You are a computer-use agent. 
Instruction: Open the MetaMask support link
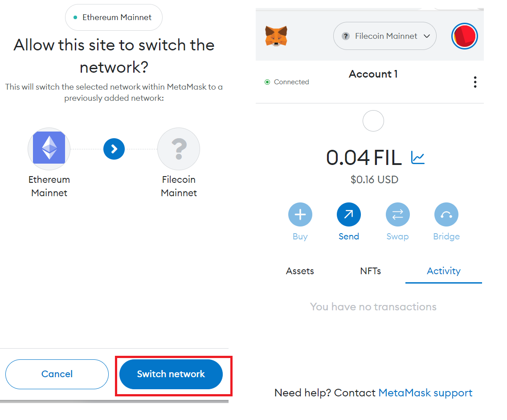pos(425,393)
